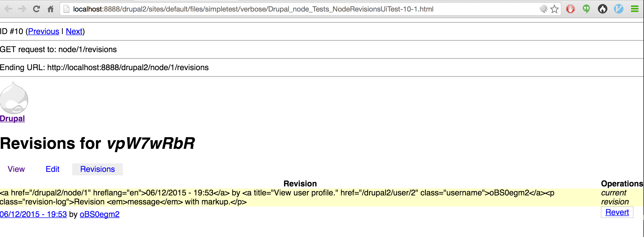Open the AdBlock stop-hand extension
Image resolution: width=644 pixels, height=237 pixels.
[571, 9]
